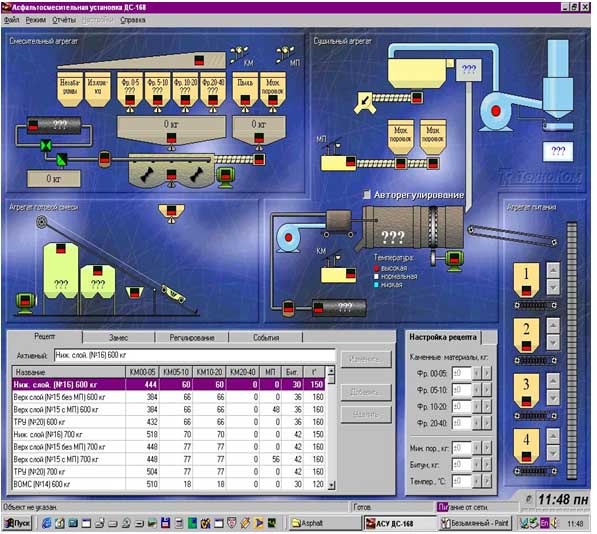
Task: Click the yellow flap diverter arrow icon
Action: (x=365, y=102)
